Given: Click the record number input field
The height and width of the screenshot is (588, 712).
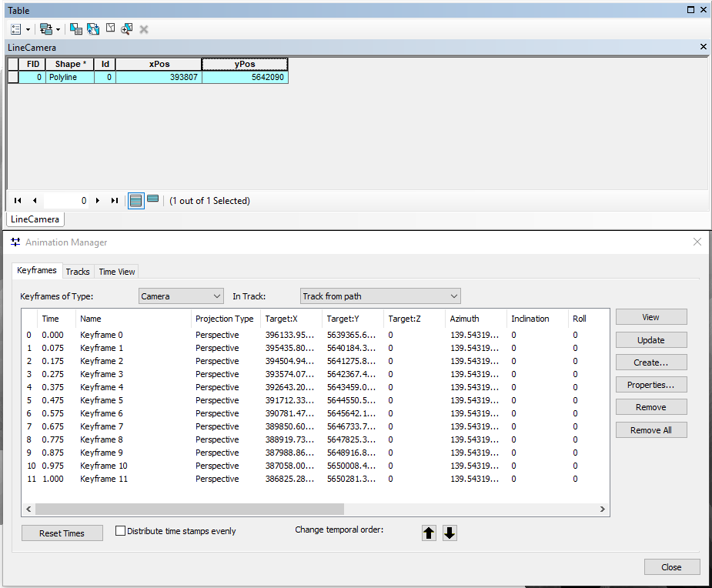Looking at the screenshot, I should [x=66, y=201].
